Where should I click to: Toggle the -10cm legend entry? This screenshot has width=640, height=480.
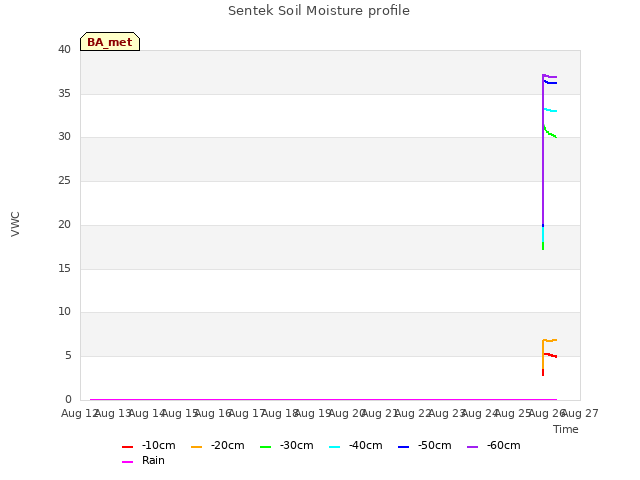(x=149, y=445)
